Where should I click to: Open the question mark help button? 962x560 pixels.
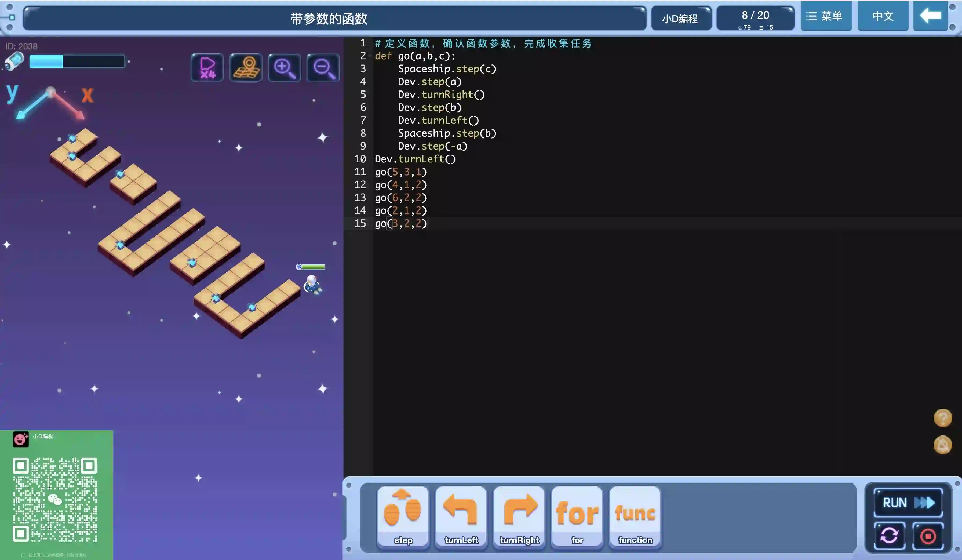pyautogui.click(x=942, y=418)
